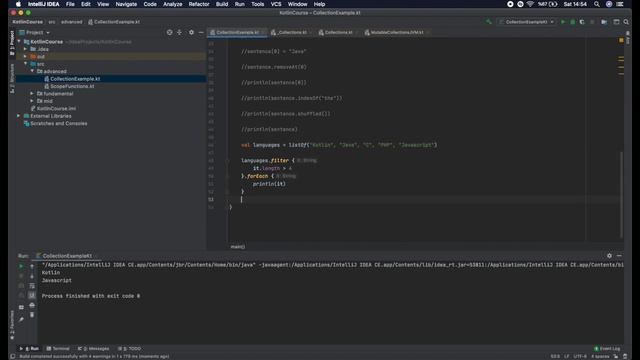Collapse the KotlinCourse root node
The image size is (640, 360).
click(x=19, y=42)
